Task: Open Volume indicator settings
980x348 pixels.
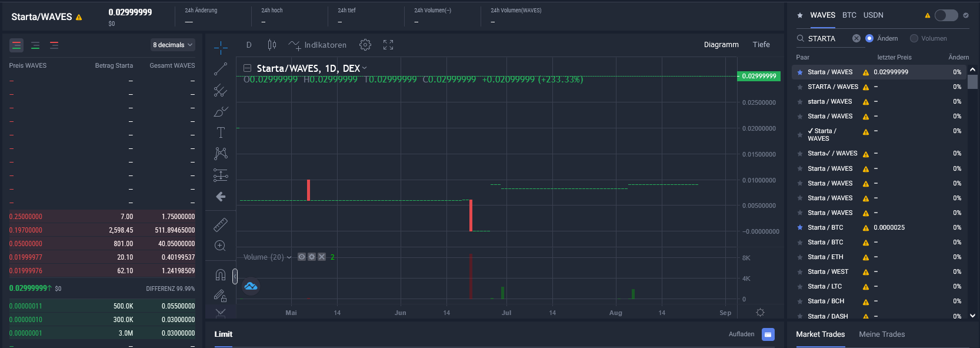Action: tap(312, 257)
